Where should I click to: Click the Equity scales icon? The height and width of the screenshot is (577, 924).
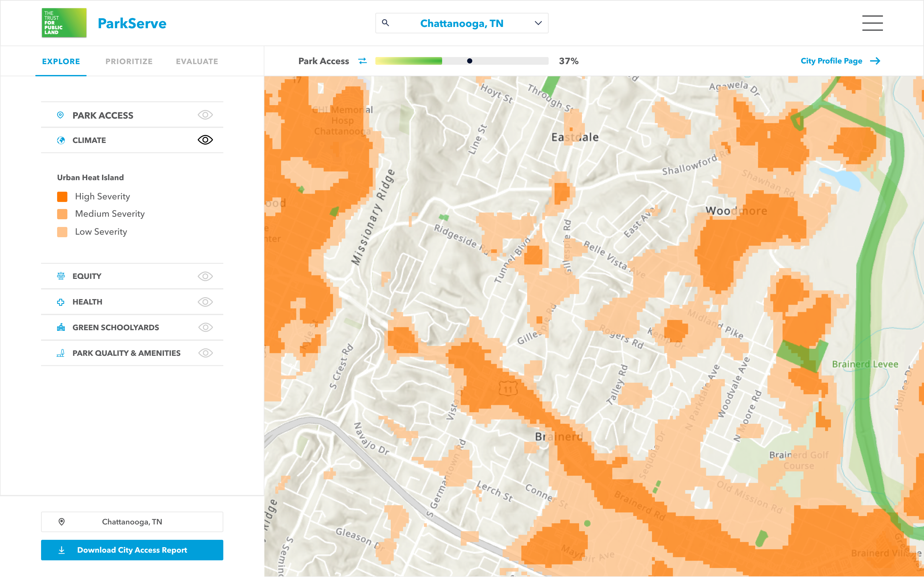click(61, 276)
